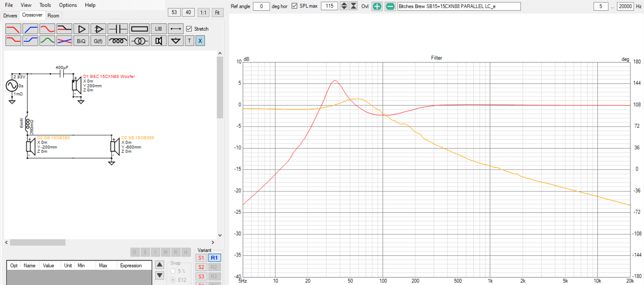Click the 40 grid value button
The image size is (644, 285).
pyautogui.click(x=188, y=12)
